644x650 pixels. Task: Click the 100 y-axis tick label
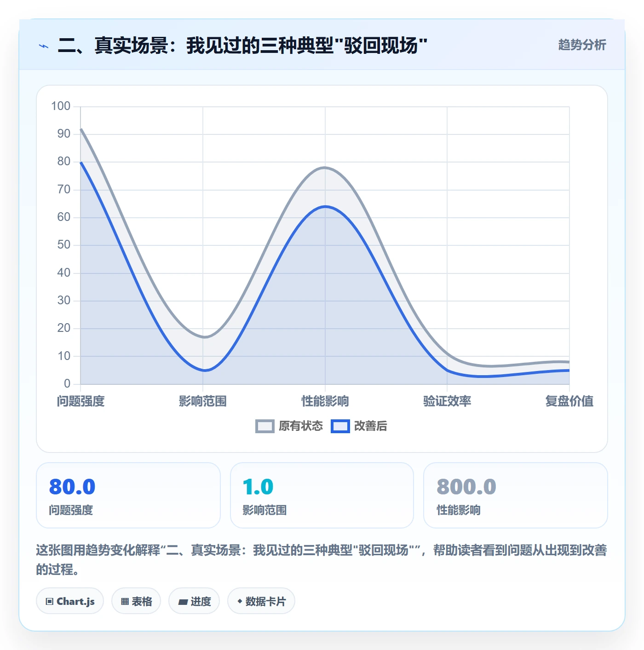pos(61,106)
